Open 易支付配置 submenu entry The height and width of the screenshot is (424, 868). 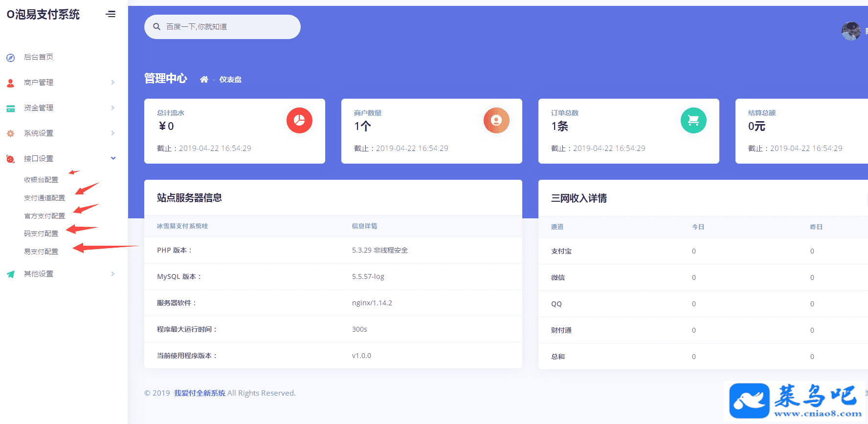coord(41,252)
